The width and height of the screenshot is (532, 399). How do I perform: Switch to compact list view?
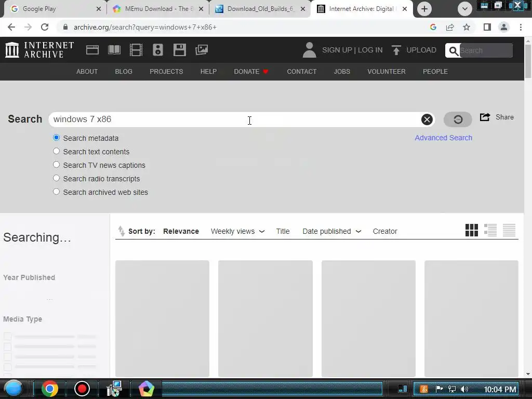(509, 230)
